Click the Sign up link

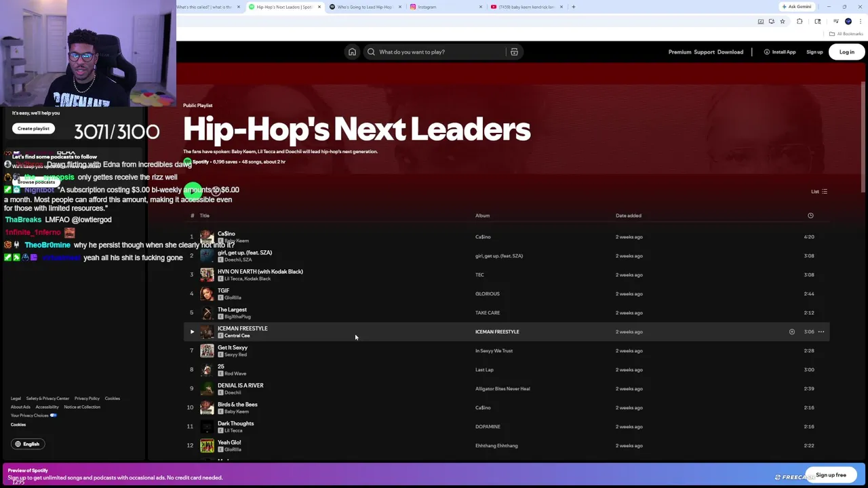pyautogui.click(x=814, y=52)
